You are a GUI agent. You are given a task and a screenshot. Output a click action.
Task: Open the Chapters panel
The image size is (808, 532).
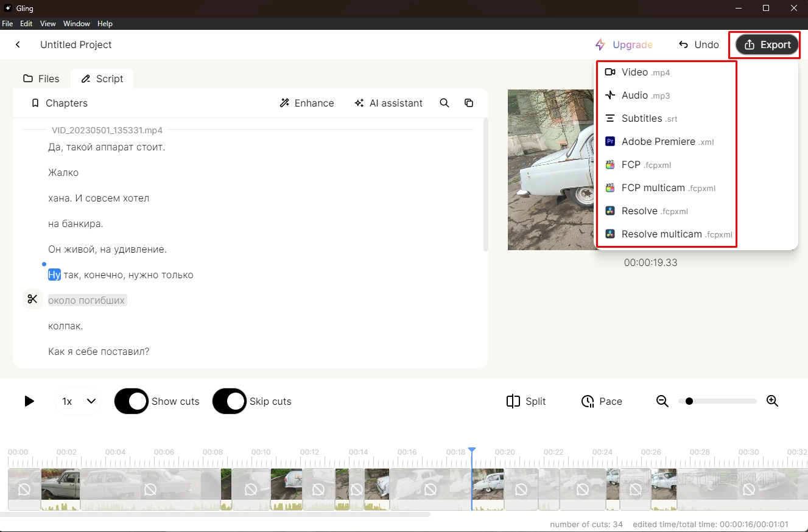(x=60, y=103)
